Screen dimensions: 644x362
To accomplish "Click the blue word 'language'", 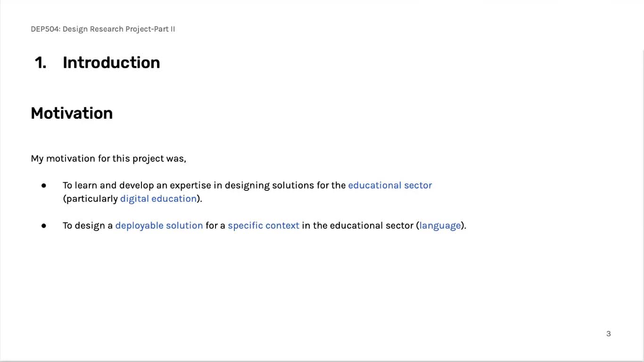I will (440, 225).
